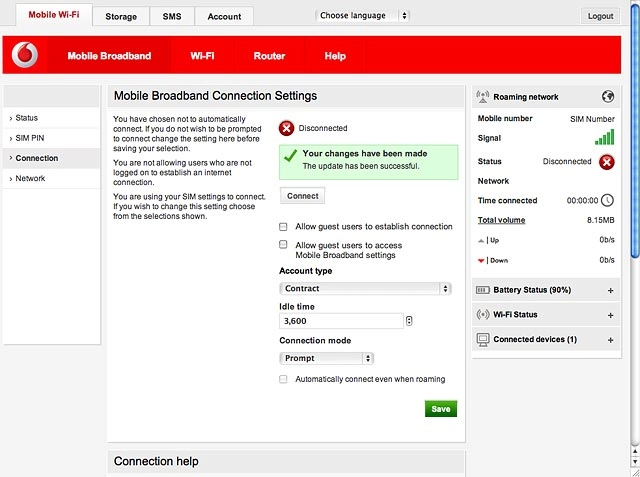Viewport: 640px width, 477px height.
Task: Select Connection in the left sidebar
Action: tap(51, 158)
